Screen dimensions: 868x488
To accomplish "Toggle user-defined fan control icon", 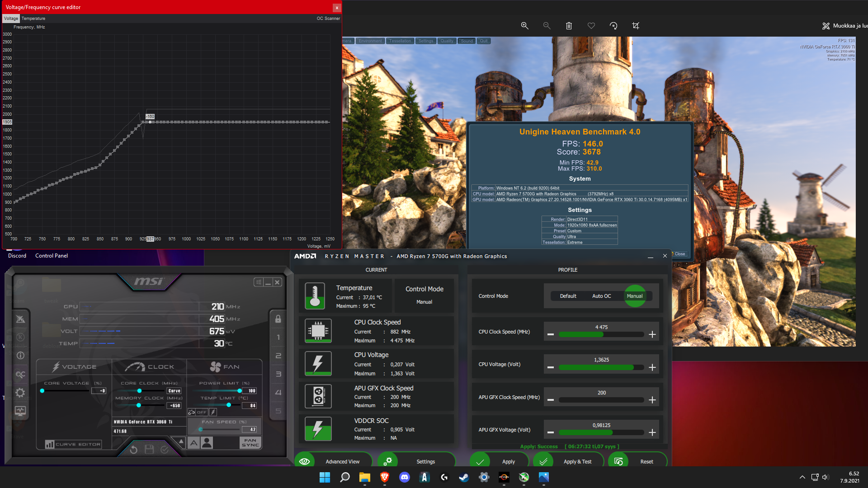I will [207, 443].
